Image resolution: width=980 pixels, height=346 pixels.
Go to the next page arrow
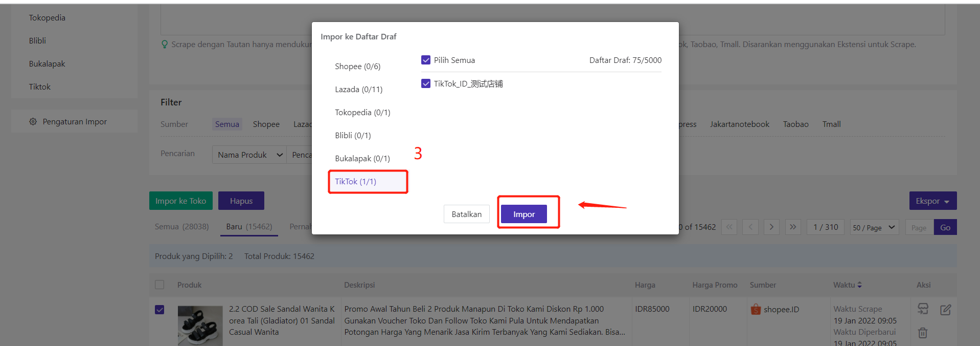[771, 227]
